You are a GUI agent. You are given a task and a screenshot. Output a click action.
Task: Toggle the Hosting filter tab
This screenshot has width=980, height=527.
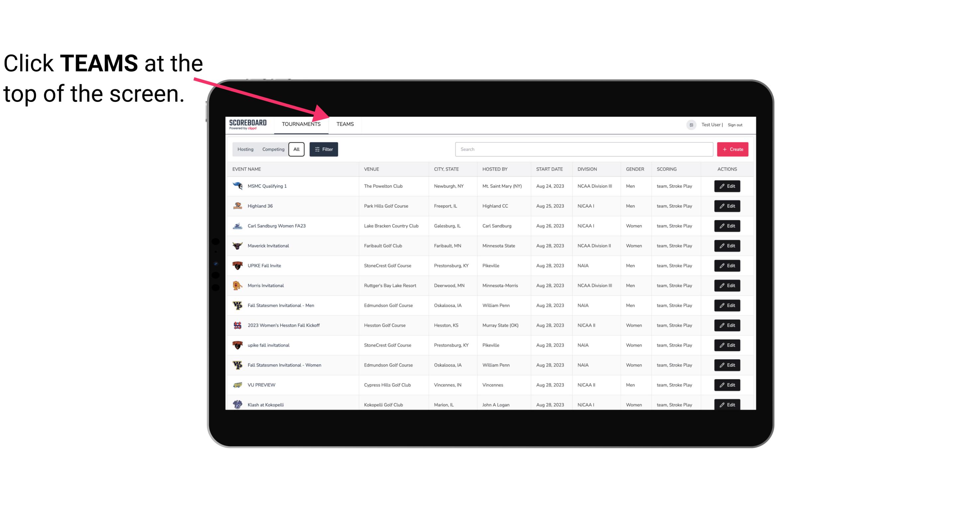coord(245,149)
